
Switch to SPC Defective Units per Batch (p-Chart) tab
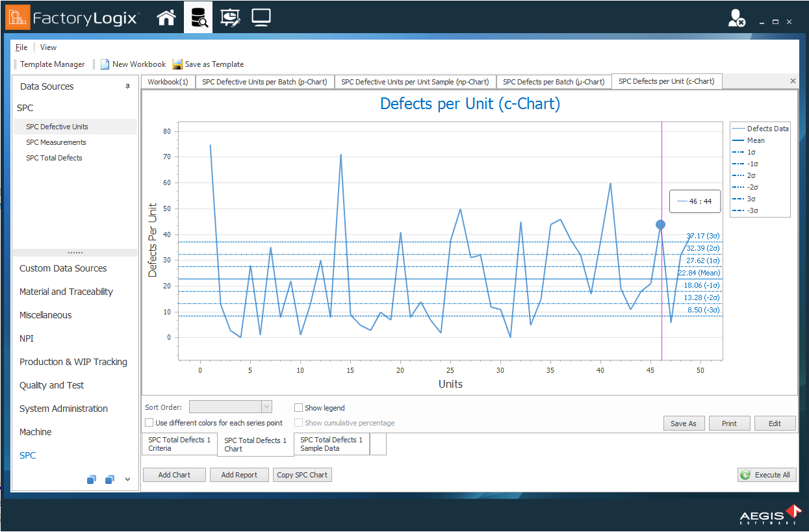pyautogui.click(x=264, y=82)
